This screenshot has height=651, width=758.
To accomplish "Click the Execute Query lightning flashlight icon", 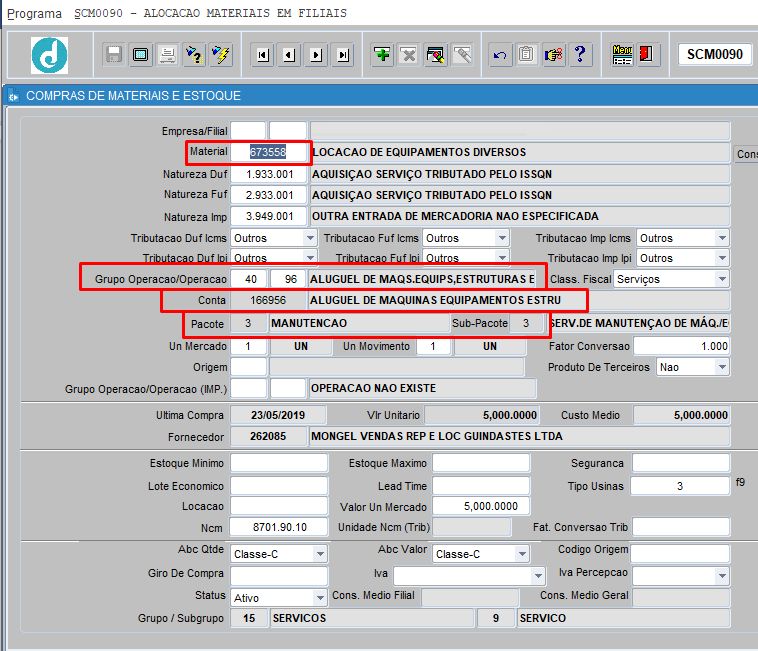I will (x=221, y=55).
